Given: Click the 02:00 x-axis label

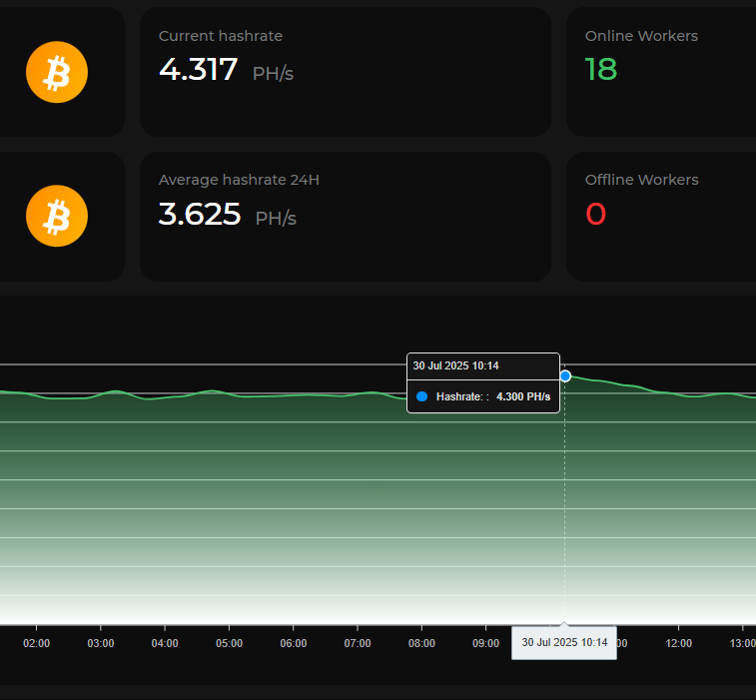Looking at the screenshot, I should pyautogui.click(x=37, y=644).
